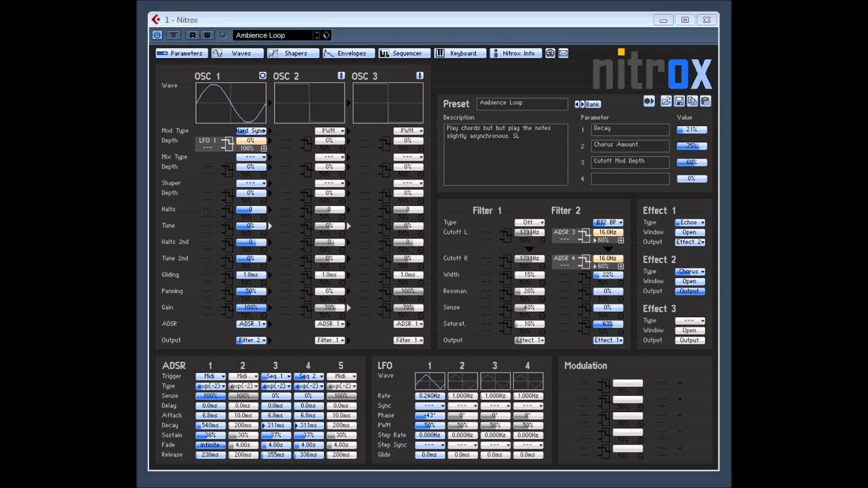This screenshot has height=488, width=868.
Task: Toggle the OSC 2 on/off switch
Action: pos(341,75)
